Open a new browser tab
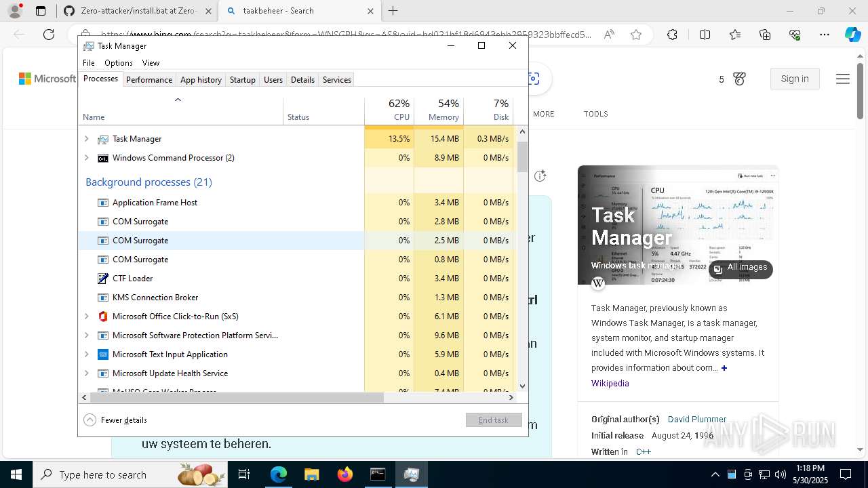The image size is (868, 488). (x=393, y=11)
